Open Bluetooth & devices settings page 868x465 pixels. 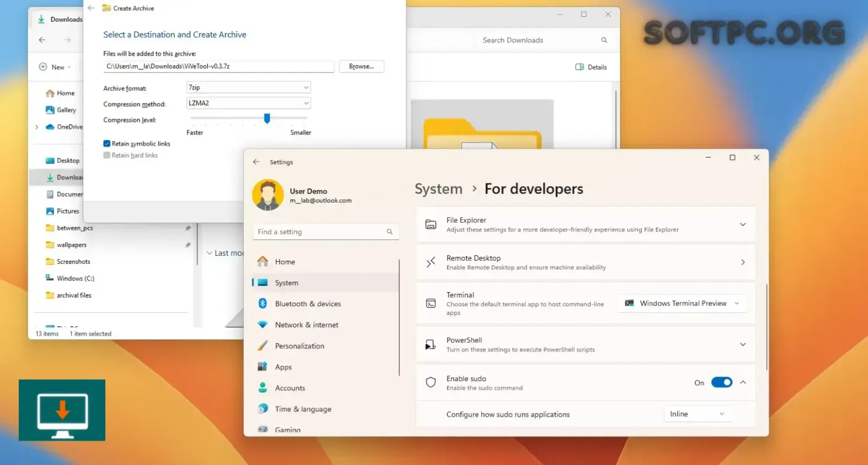[325, 303]
